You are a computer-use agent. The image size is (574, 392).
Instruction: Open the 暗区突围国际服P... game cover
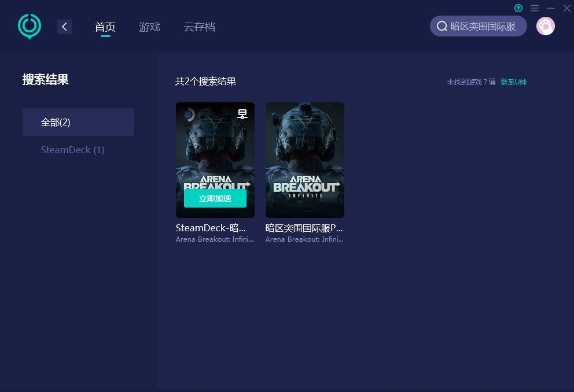pyautogui.click(x=304, y=160)
